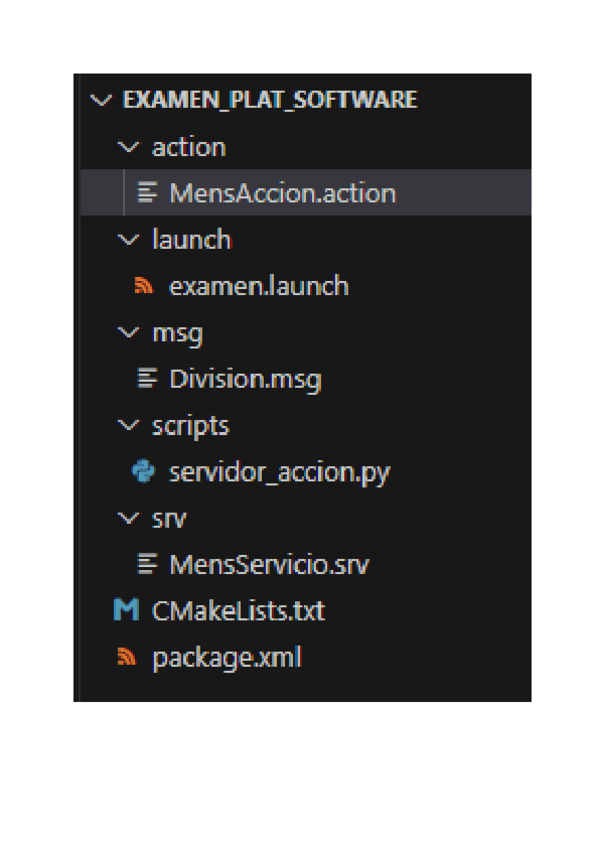Open the MensAccion.action file

tap(282, 193)
